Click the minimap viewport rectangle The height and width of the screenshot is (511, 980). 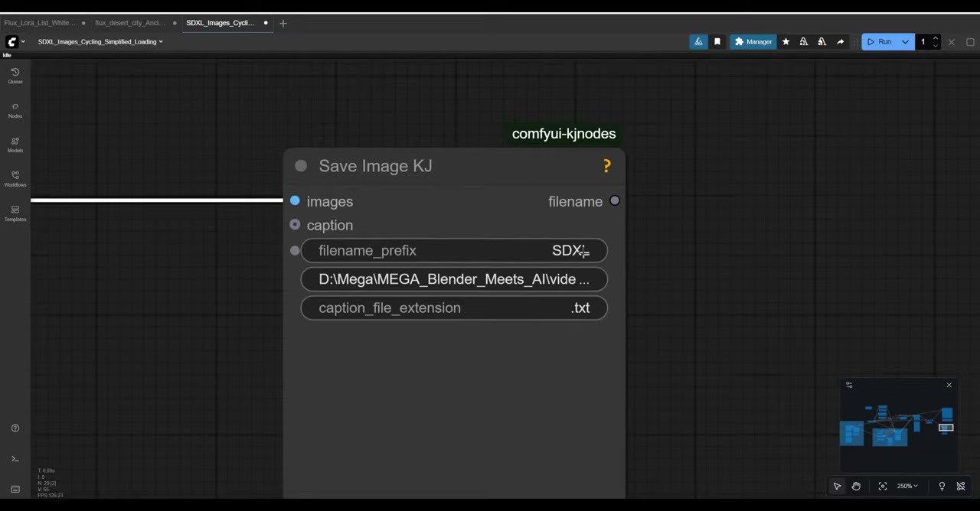click(946, 428)
